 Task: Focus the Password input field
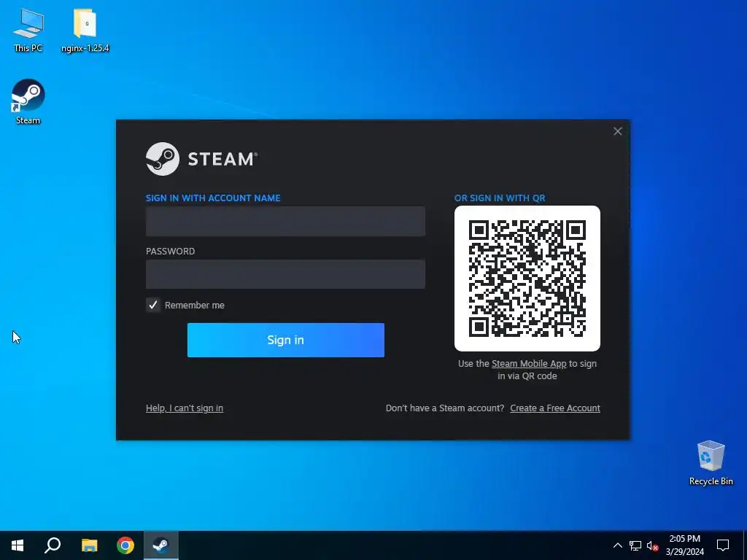[x=285, y=274]
